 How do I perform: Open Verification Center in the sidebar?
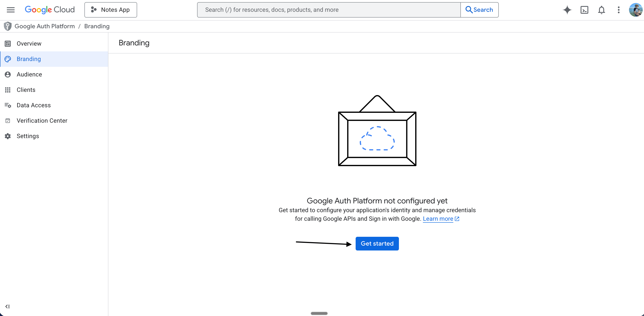(x=54, y=121)
